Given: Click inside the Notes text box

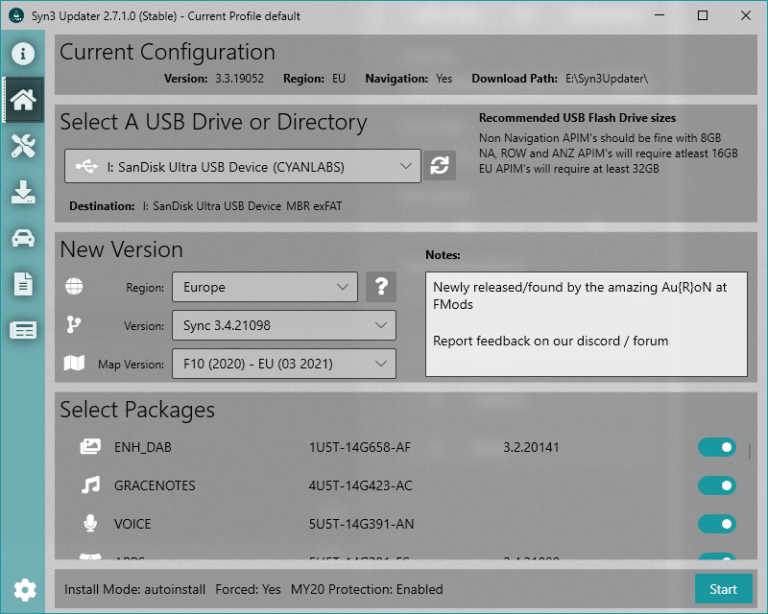Looking at the screenshot, I should click(586, 324).
